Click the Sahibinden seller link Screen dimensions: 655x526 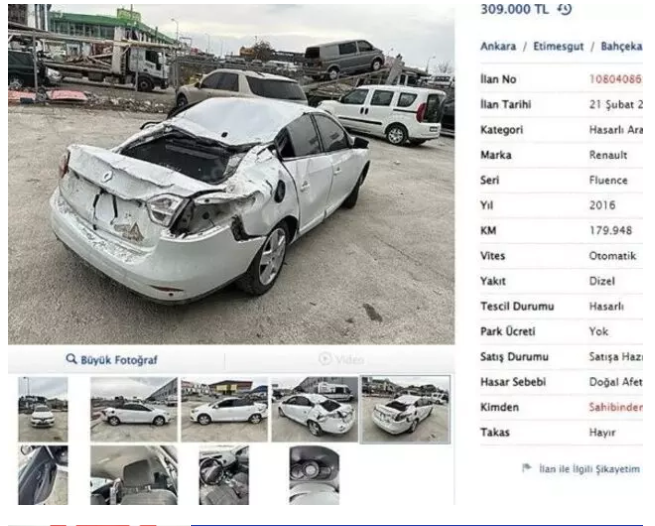[x=616, y=407]
